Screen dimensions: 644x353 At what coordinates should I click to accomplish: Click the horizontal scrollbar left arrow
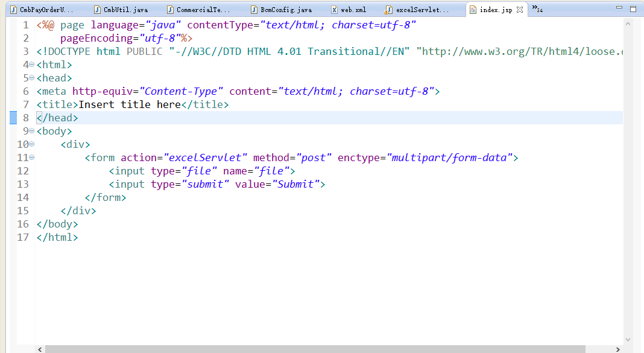pyautogui.click(x=40, y=349)
